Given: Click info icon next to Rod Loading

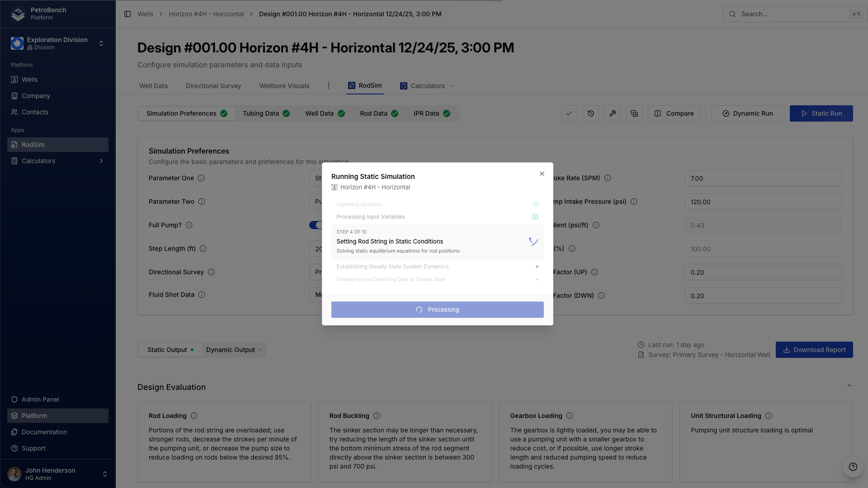Looking at the screenshot, I should (x=194, y=416).
